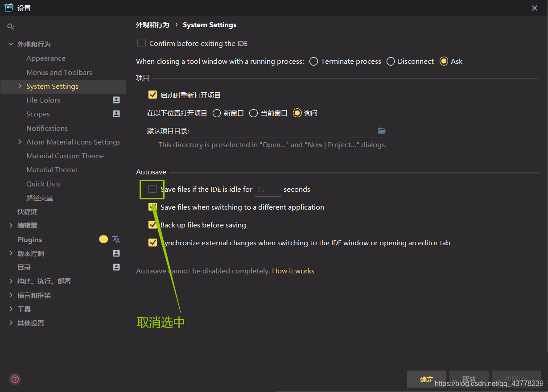Click the help question mark icon
This screenshot has height=392, width=548.
click(x=15, y=379)
